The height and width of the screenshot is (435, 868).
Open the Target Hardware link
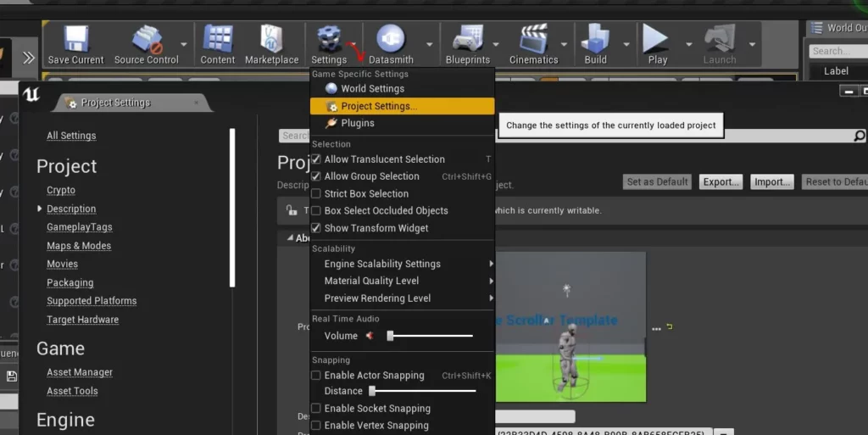[82, 320]
